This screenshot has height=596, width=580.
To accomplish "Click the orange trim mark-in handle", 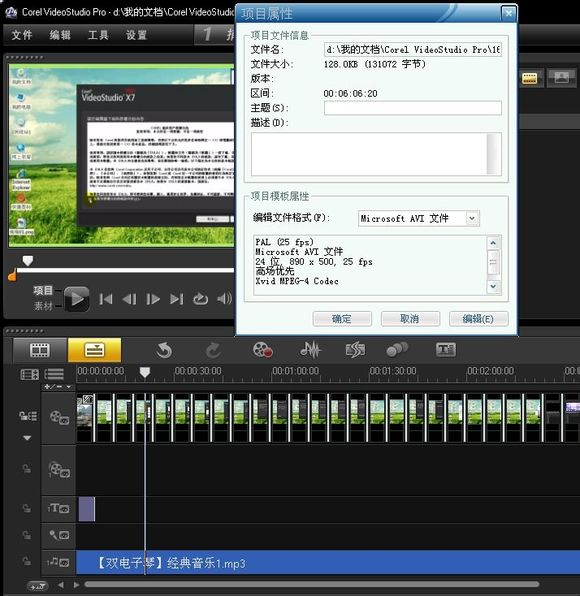I will point(12,274).
